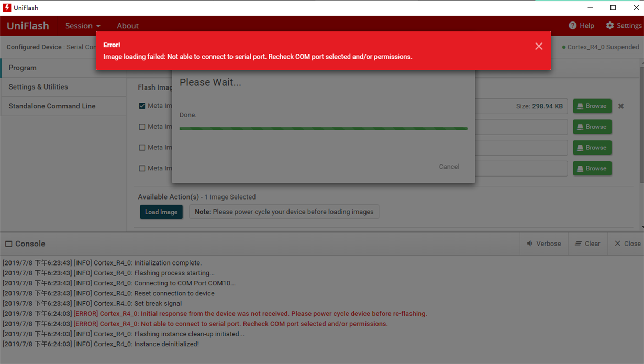The image size is (644, 364).
Task: Minimize the UniFlash window
Action: (590, 8)
